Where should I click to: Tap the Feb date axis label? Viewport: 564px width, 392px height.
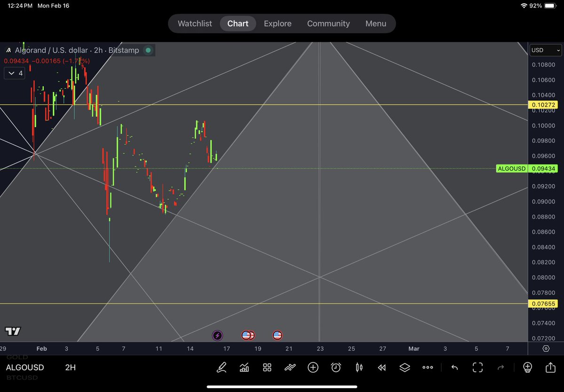click(42, 349)
